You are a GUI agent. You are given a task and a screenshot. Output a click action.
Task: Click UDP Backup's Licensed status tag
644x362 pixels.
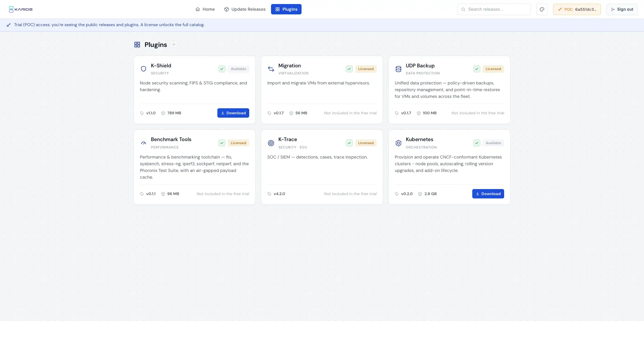click(493, 69)
